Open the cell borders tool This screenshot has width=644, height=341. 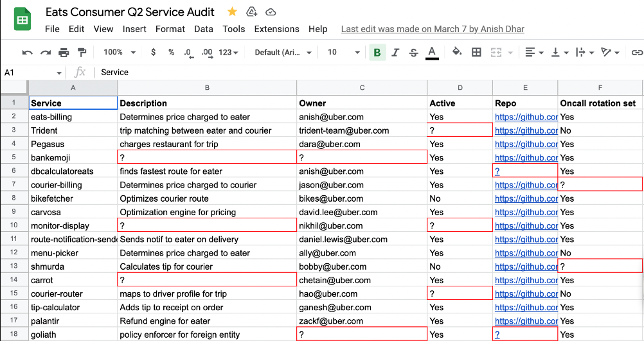(x=476, y=53)
